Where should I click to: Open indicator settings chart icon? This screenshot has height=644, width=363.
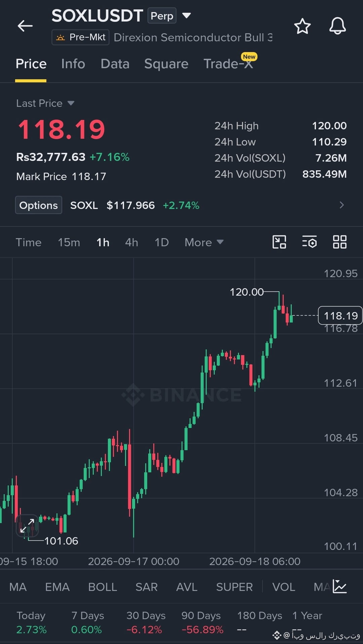[x=340, y=586]
